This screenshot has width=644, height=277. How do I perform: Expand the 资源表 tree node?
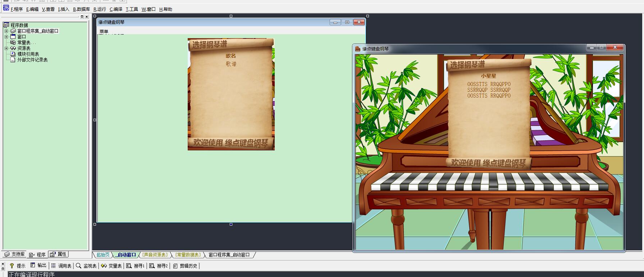6,48
